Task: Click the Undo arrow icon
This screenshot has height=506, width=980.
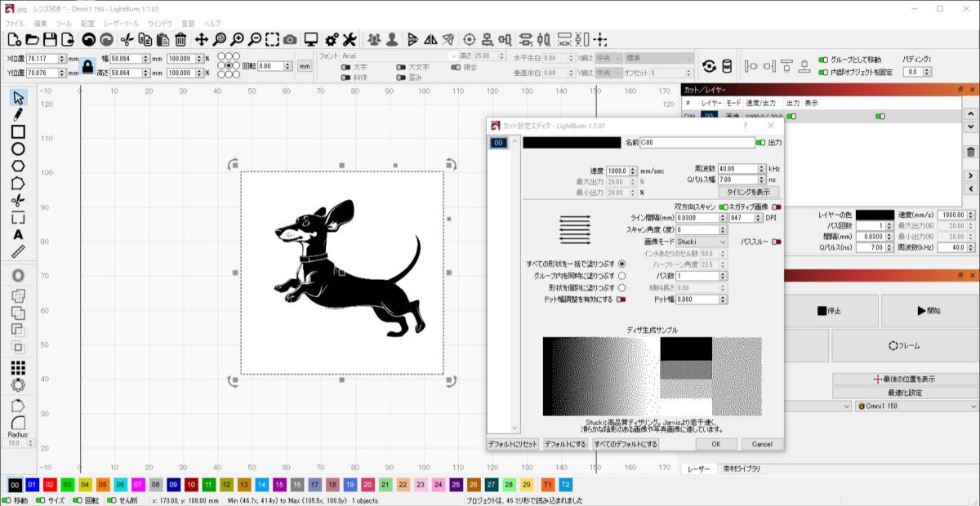Action: [88, 39]
